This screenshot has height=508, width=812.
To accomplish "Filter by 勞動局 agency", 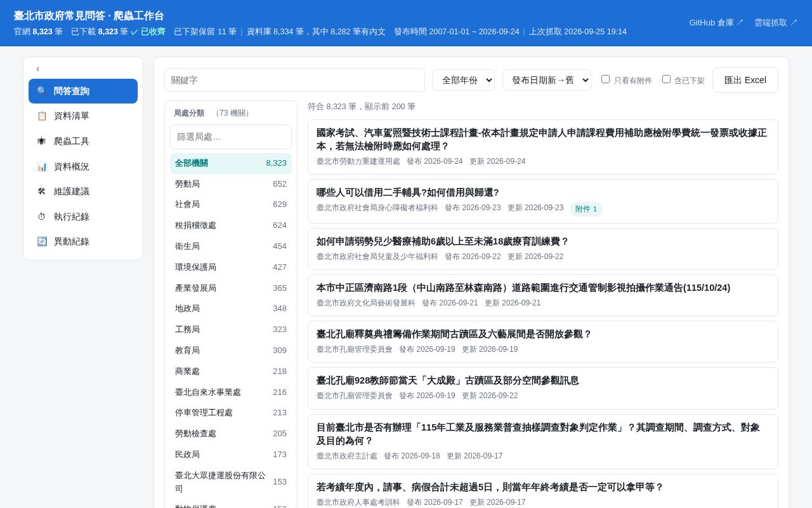I will coord(231,184).
